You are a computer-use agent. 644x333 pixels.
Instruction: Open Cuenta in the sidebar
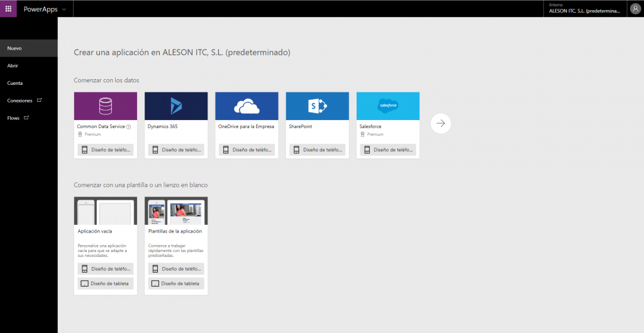[29, 83]
